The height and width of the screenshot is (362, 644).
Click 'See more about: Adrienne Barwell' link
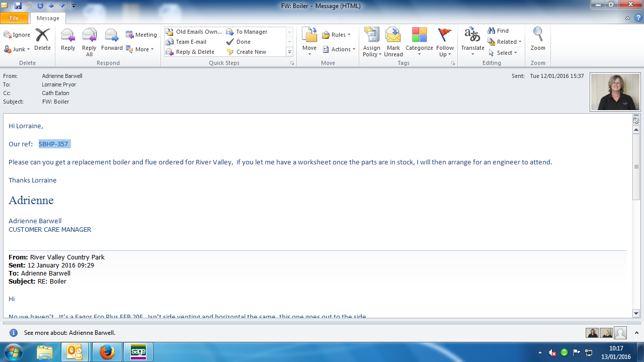(x=69, y=333)
